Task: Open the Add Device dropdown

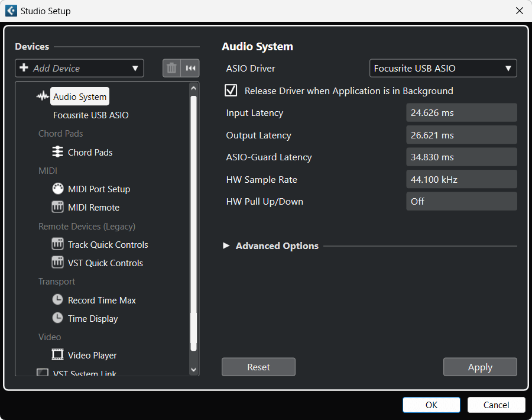Action: click(79, 68)
